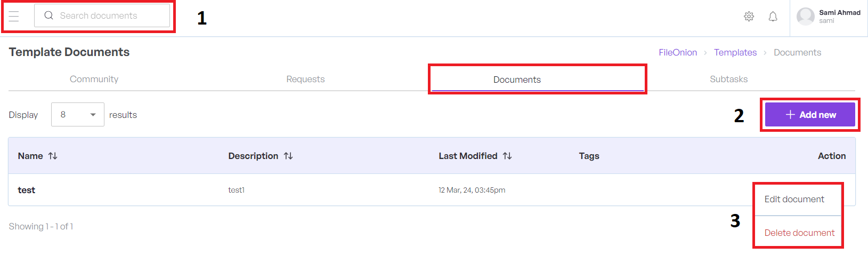Switch to the Community tab
Image resolution: width=868 pixels, height=270 pixels.
click(x=94, y=79)
